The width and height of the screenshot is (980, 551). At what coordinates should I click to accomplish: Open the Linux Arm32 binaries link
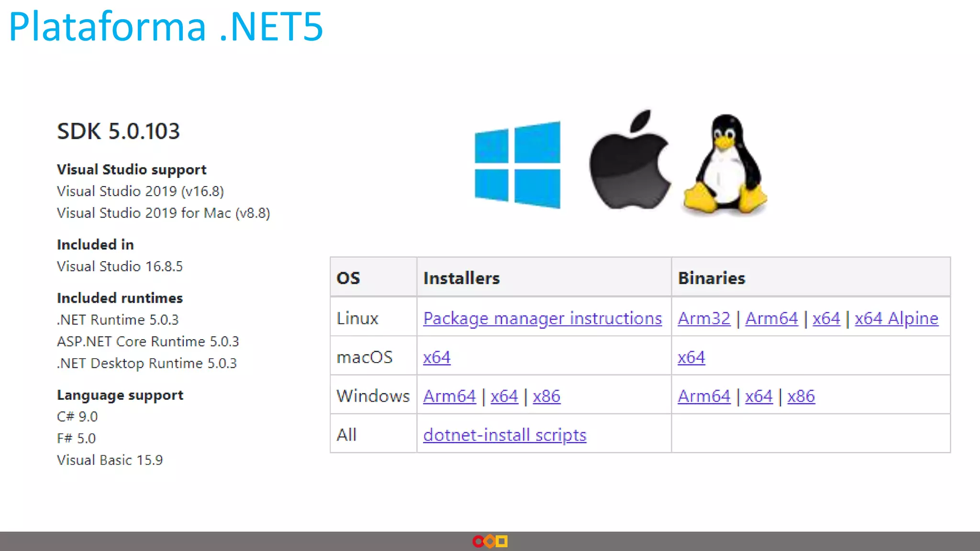pos(704,319)
